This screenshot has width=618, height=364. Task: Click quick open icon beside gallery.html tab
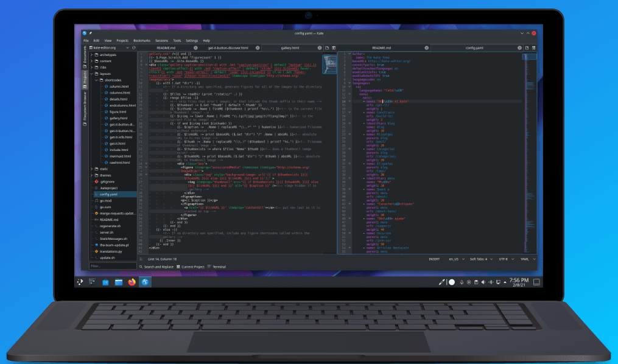point(327,47)
